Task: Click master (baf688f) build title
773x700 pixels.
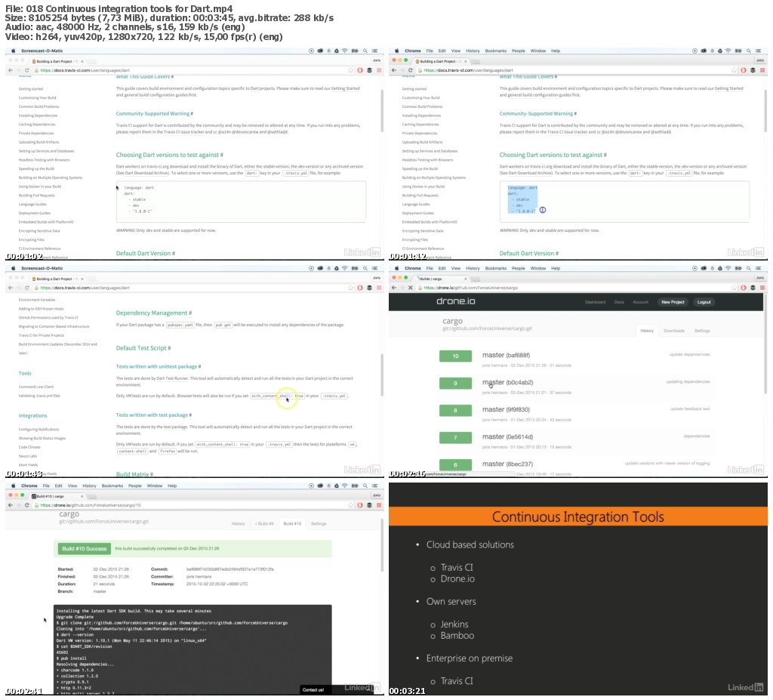Action: coord(506,355)
